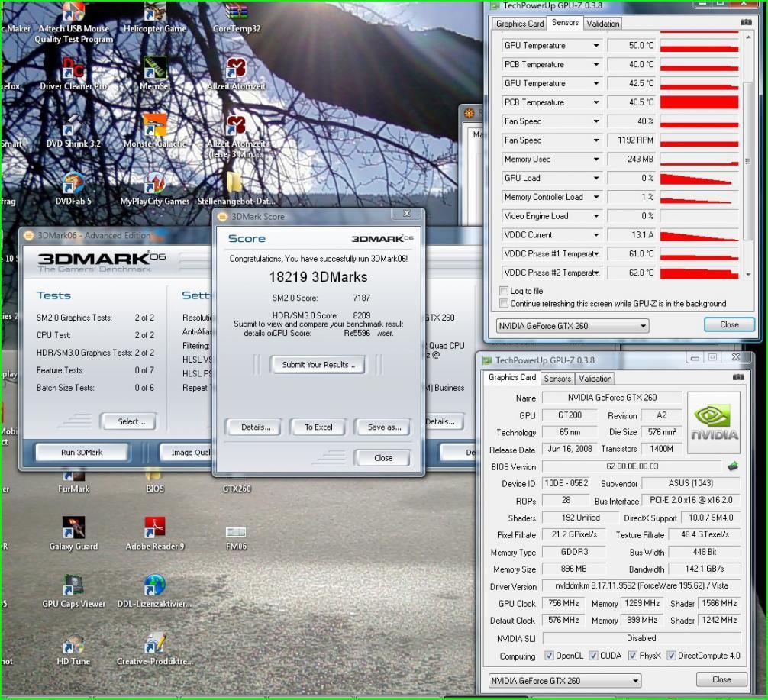Screen dimensions: 768x700
Task: Open the BIOS folder icon
Action: [155, 482]
